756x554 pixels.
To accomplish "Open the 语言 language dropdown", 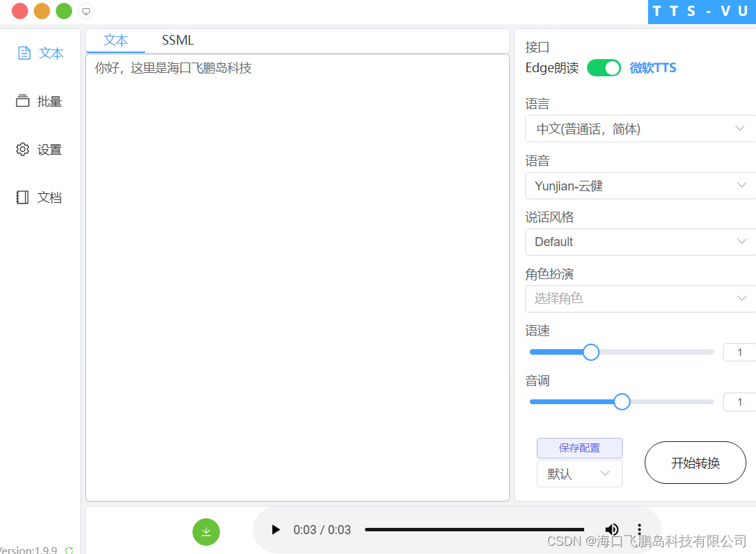I will [x=640, y=129].
